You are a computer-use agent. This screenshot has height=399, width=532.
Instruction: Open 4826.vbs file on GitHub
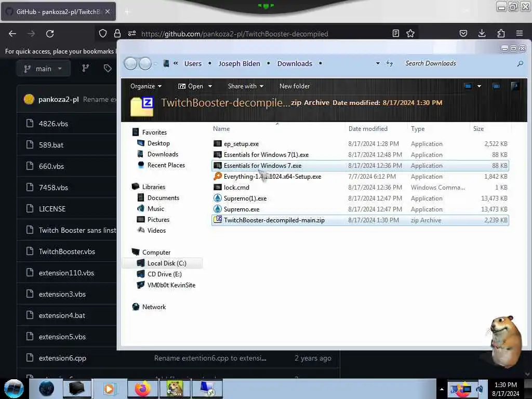tap(54, 124)
